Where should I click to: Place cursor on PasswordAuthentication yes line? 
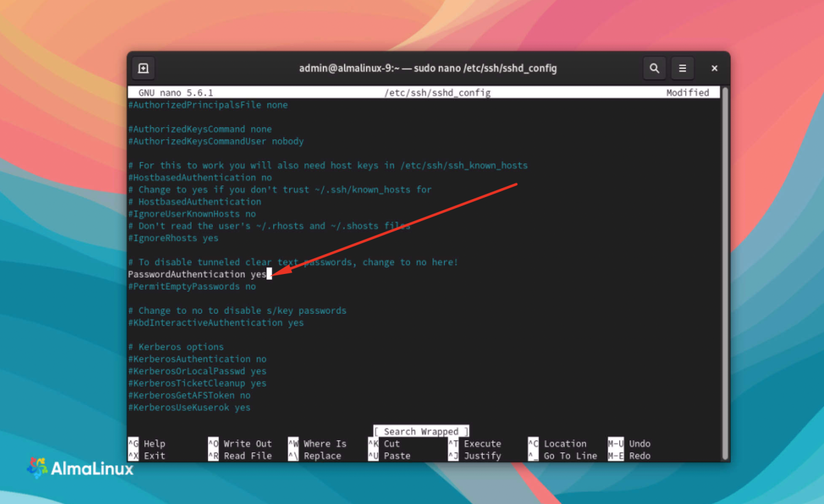(x=198, y=275)
